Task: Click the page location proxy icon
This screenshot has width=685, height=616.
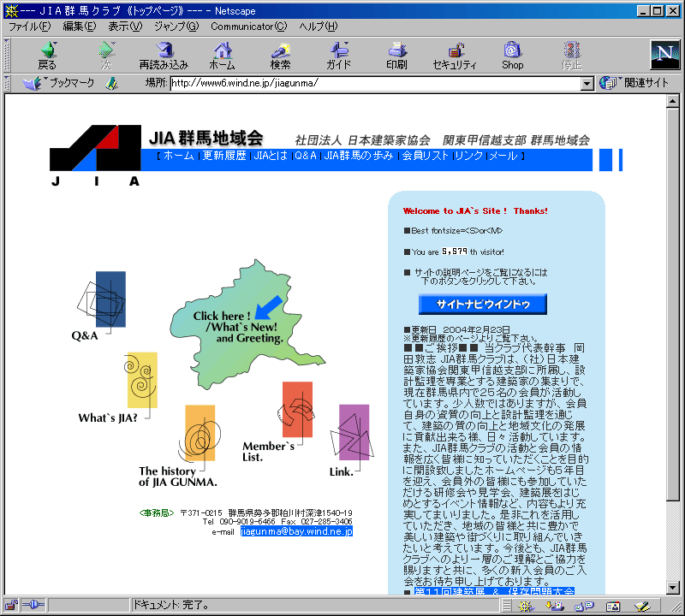Action: [112, 83]
